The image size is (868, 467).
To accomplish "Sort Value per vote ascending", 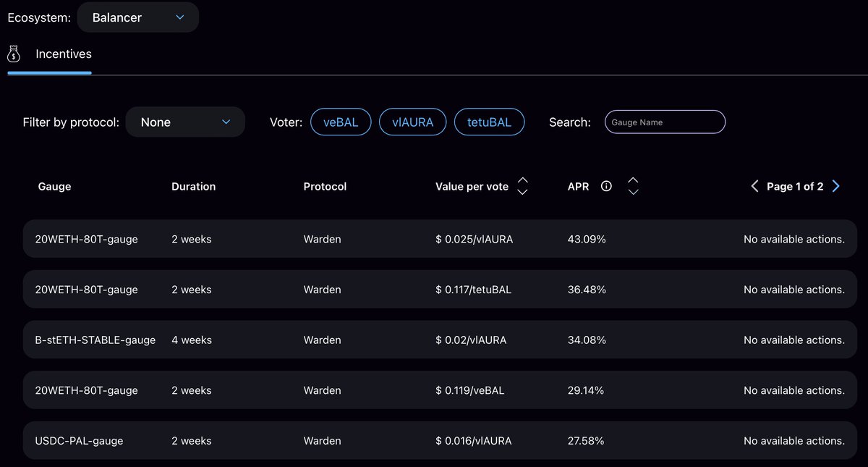I will 522,180.
